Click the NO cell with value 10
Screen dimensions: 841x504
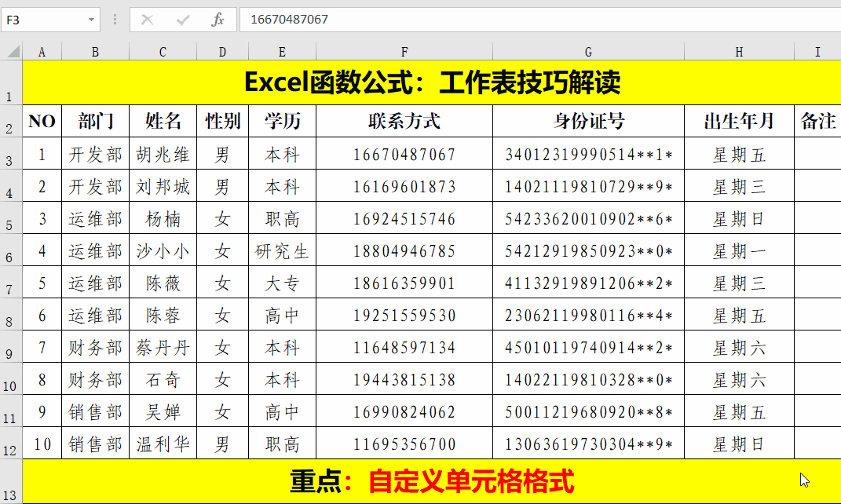click(42, 444)
